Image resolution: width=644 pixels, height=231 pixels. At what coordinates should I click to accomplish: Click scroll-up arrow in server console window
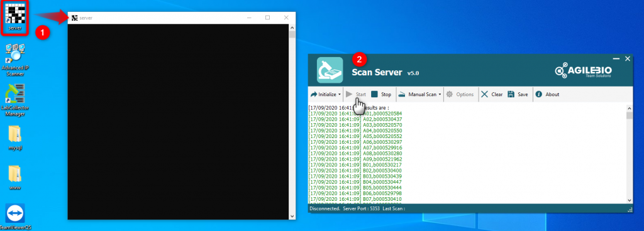pyautogui.click(x=292, y=28)
